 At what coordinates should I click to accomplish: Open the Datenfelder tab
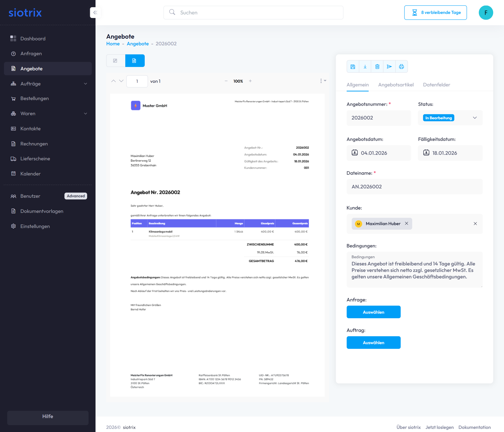tap(436, 85)
